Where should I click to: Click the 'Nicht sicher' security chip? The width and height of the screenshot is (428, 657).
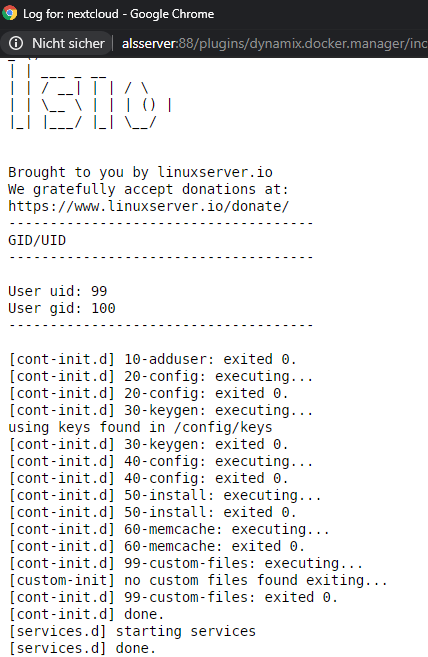[57, 43]
